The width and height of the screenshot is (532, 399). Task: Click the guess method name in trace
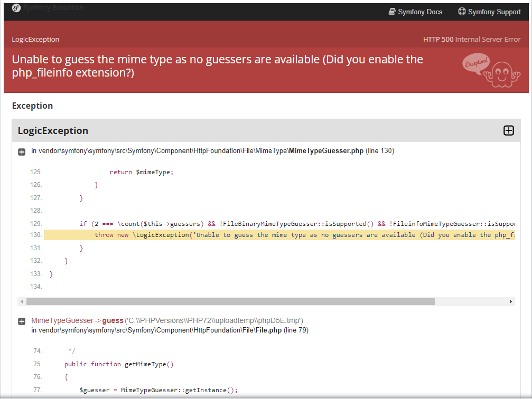click(113, 321)
